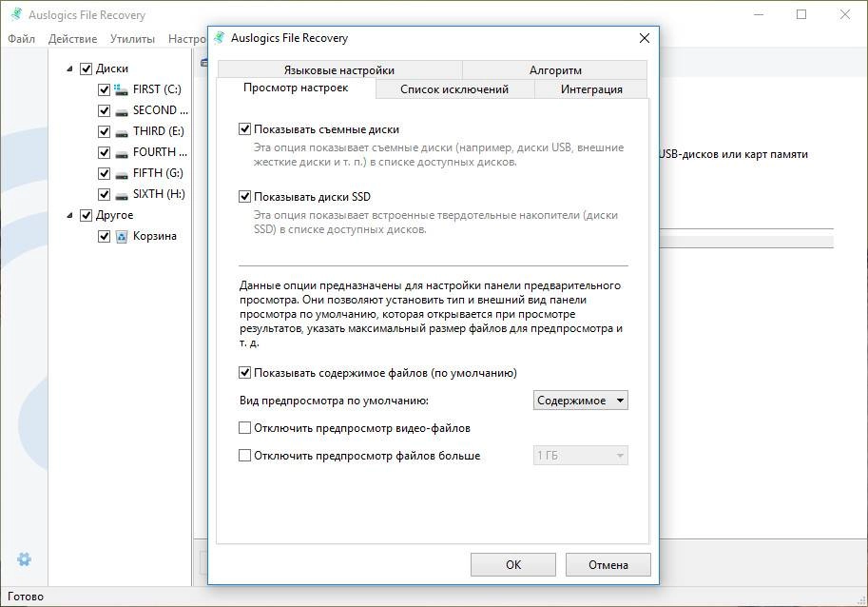Open the 1 ГБ file size dropdown
The image size is (868, 607).
pos(580,455)
